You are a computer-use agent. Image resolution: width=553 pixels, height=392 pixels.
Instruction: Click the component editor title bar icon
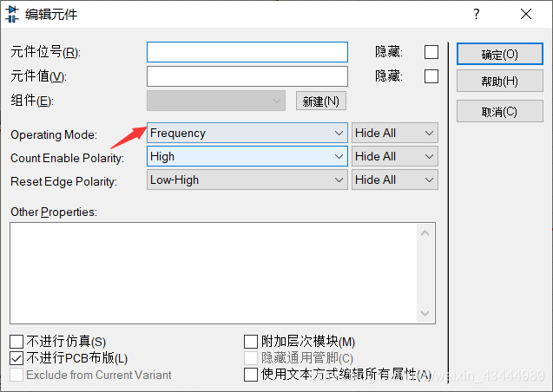(x=12, y=14)
